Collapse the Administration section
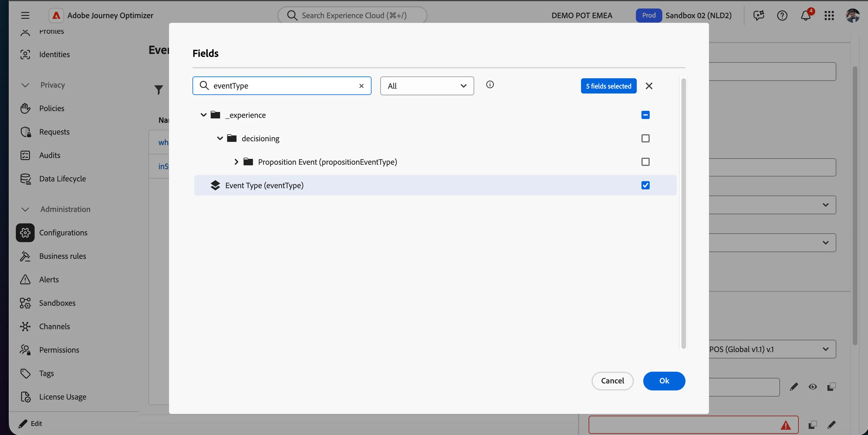The width and height of the screenshot is (868, 435). 25,209
